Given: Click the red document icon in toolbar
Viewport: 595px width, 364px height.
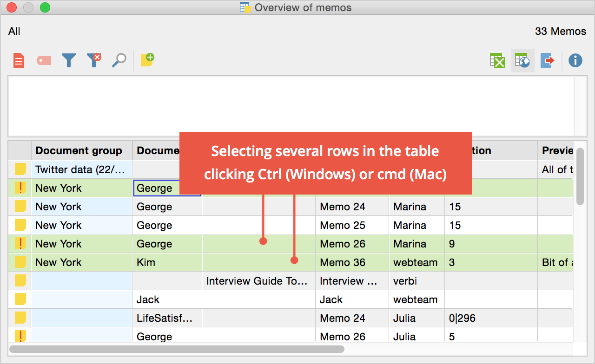Looking at the screenshot, I should 19,61.
